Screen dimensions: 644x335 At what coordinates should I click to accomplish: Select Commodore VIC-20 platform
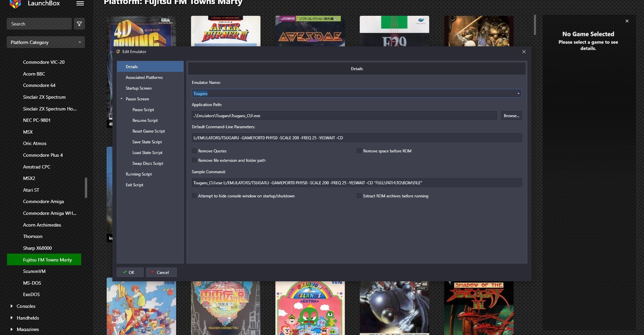[x=44, y=62]
